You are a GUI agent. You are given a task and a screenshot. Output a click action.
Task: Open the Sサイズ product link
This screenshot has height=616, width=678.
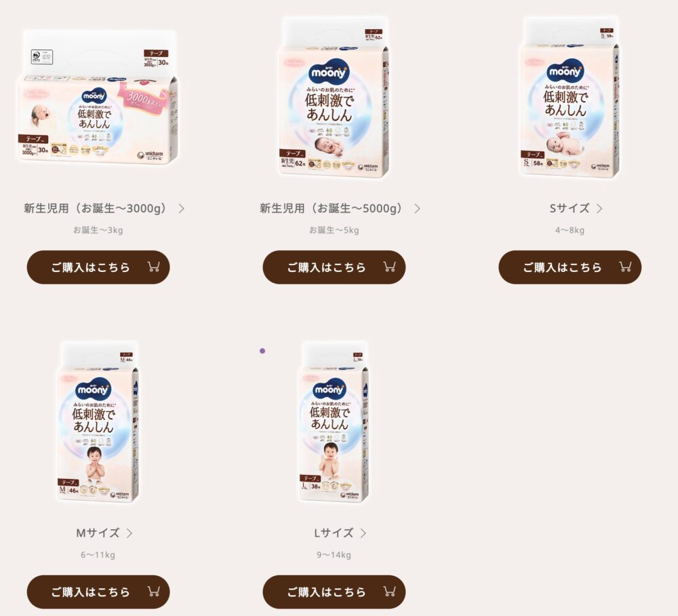(569, 208)
